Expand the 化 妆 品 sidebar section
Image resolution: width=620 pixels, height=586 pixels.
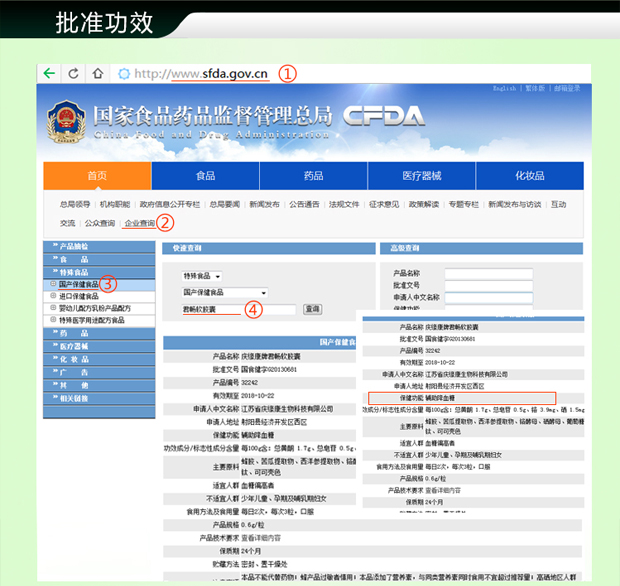click(x=99, y=359)
